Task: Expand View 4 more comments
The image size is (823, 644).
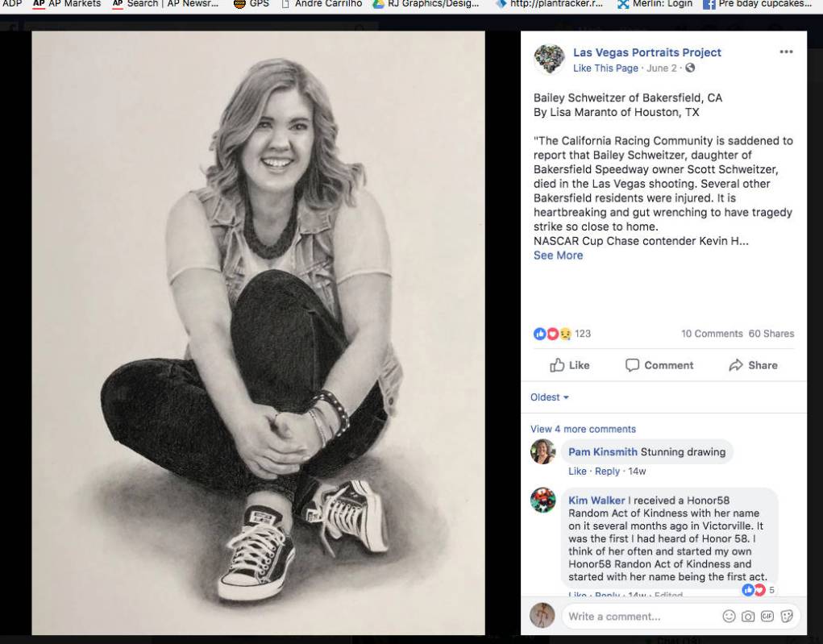Action: pyautogui.click(x=583, y=429)
